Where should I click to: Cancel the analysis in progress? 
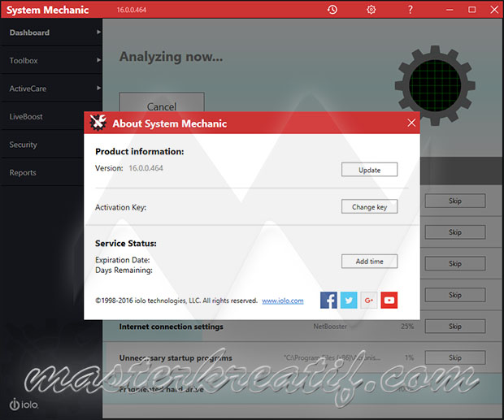[x=162, y=102]
